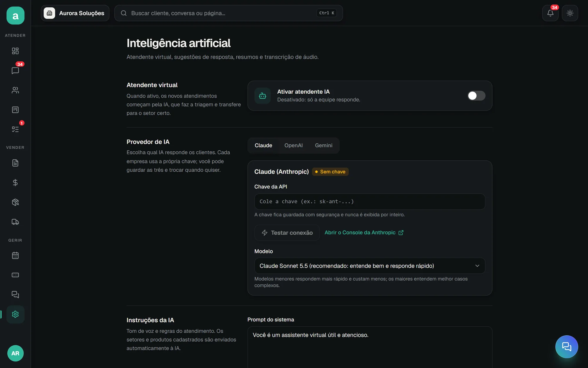Screen dimensions: 588x368
Task: Click the Testar conexão button
Action: (x=287, y=233)
